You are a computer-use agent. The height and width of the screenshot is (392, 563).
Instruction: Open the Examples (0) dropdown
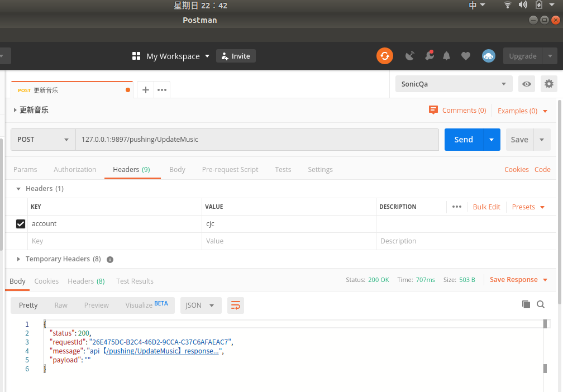(x=522, y=111)
